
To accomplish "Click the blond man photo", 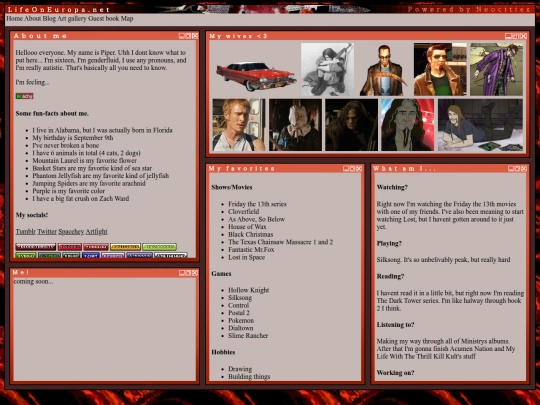I will click(239, 125).
